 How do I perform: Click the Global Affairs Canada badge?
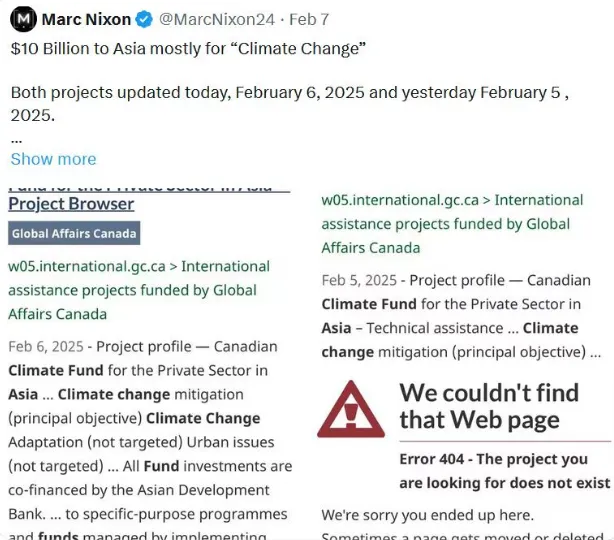pos(74,233)
